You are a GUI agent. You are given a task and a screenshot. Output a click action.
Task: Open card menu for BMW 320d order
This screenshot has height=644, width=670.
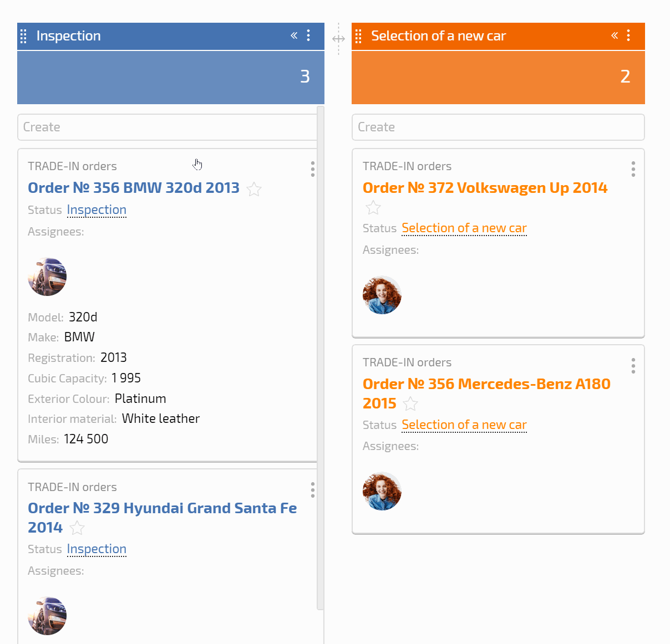point(313,169)
